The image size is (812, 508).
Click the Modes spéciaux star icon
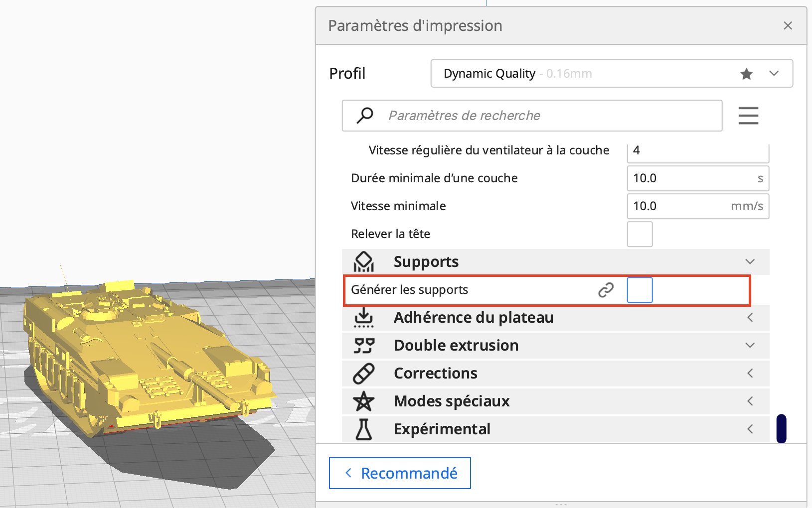tap(364, 401)
